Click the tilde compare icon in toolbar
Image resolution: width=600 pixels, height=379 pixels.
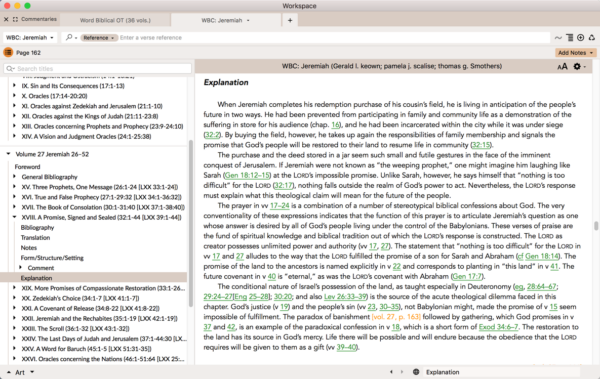tap(558, 38)
